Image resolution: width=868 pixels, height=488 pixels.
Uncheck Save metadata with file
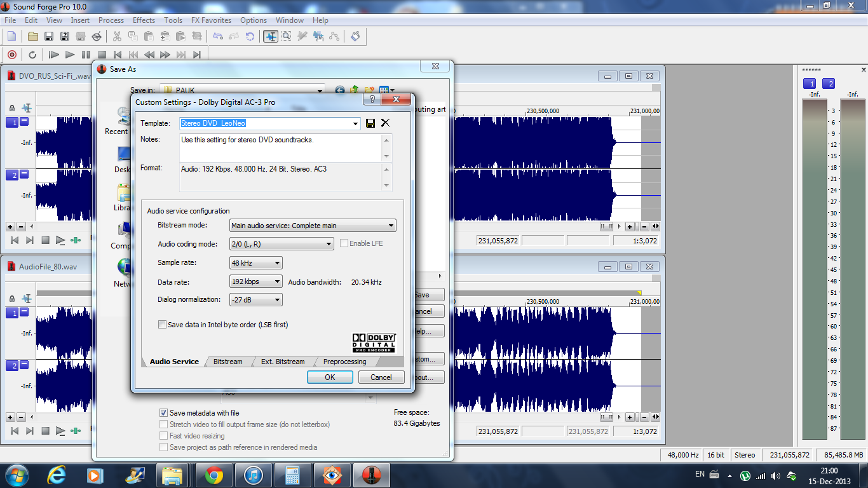[x=164, y=413]
